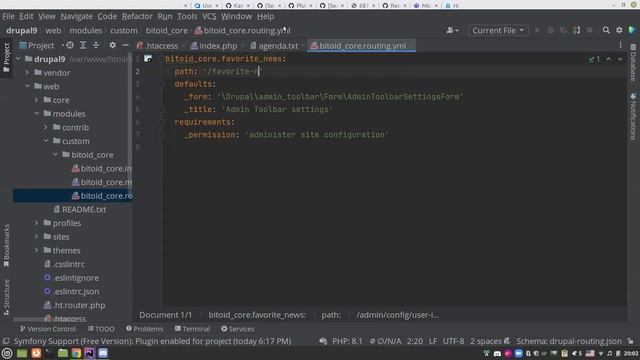640x360 pixels.
Task: Hide the Project panel minus icon
Action: (125, 45)
